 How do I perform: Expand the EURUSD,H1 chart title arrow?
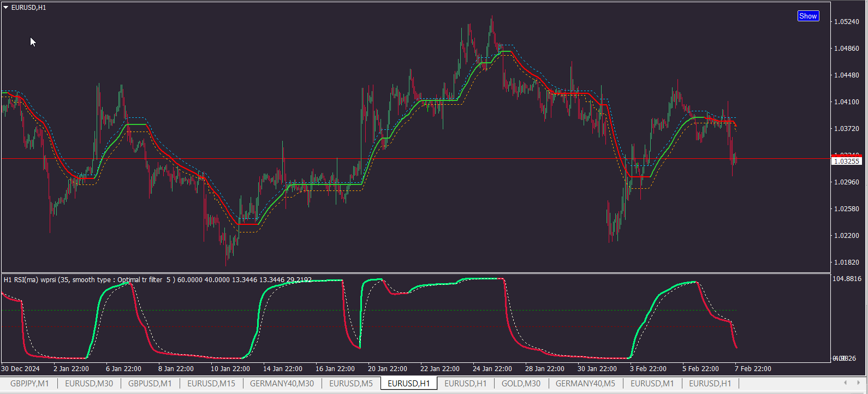tap(6, 8)
